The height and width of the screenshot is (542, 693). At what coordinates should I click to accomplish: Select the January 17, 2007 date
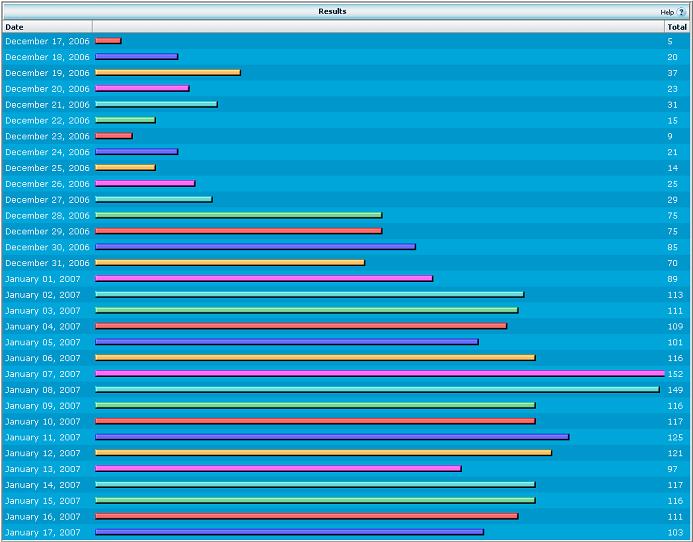coord(43,533)
